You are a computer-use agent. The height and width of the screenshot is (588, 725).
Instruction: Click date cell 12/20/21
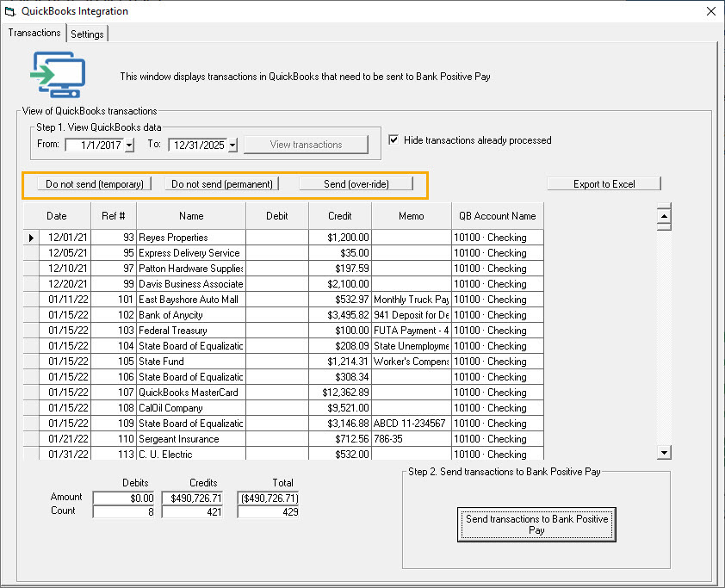tap(65, 284)
